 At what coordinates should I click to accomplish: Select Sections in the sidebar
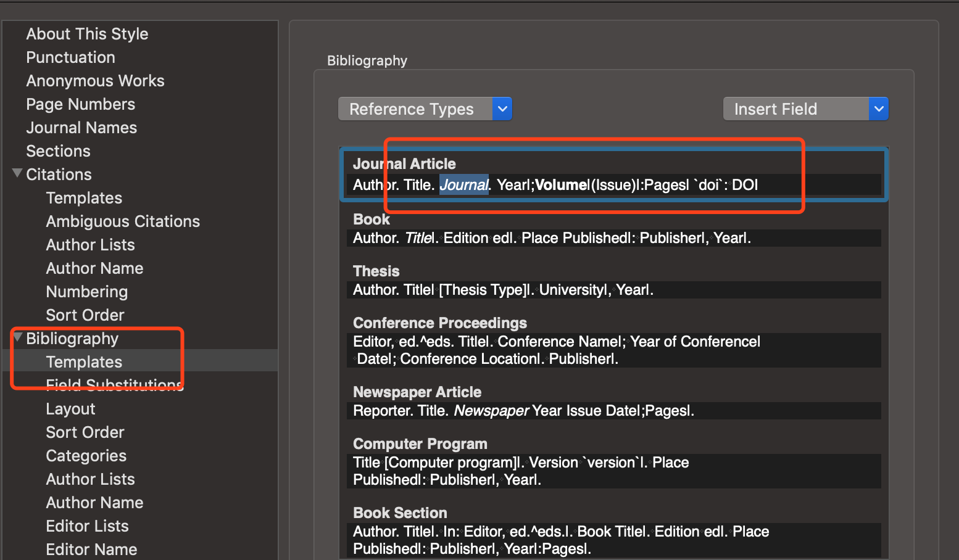pos(58,151)
